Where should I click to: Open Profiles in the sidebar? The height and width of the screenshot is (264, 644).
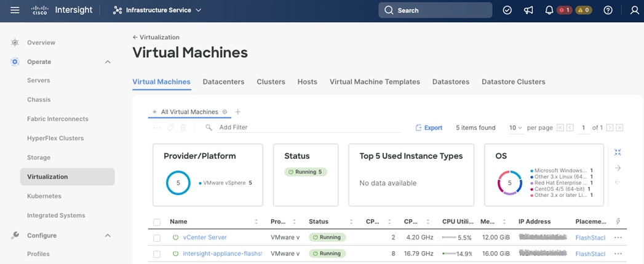click(x=38, y=254)
